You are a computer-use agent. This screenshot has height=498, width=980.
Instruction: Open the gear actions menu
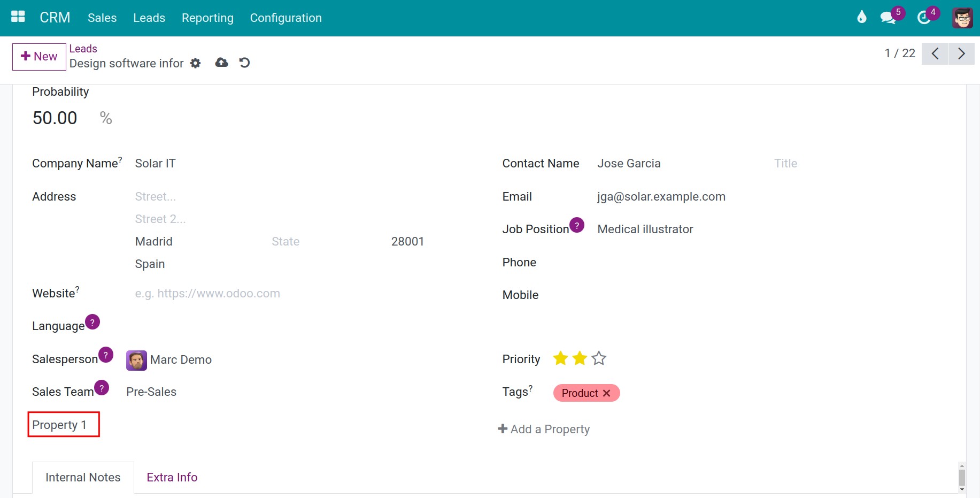(196, 63)
